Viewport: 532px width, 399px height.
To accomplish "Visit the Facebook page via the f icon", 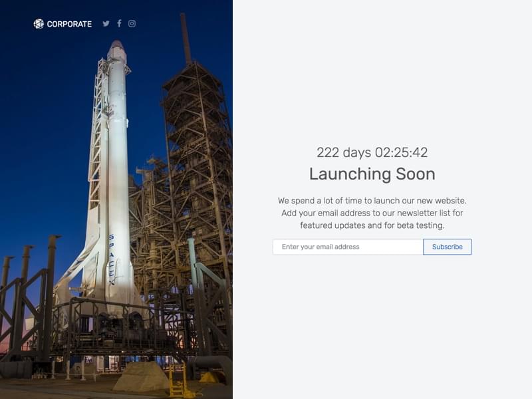I will [x=119, y=23].
